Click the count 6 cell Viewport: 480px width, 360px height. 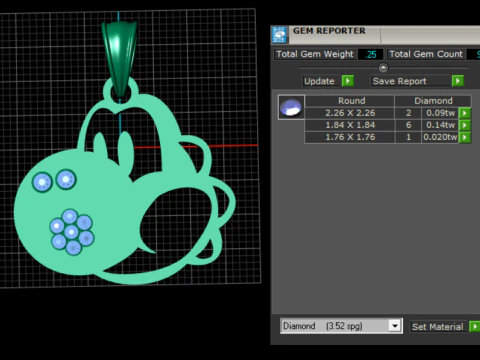pyautogui.click(x=408, y=125)
